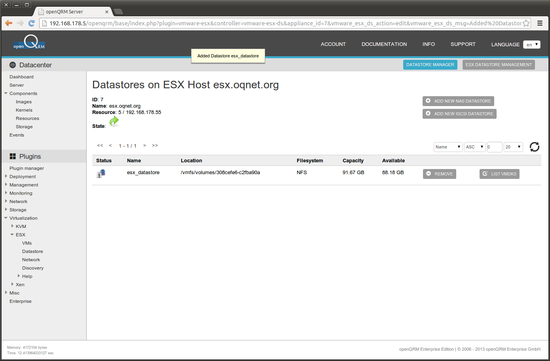550x361 pixels.
Task: Expand the Deployment plugin group
Action: pos(6,176)
